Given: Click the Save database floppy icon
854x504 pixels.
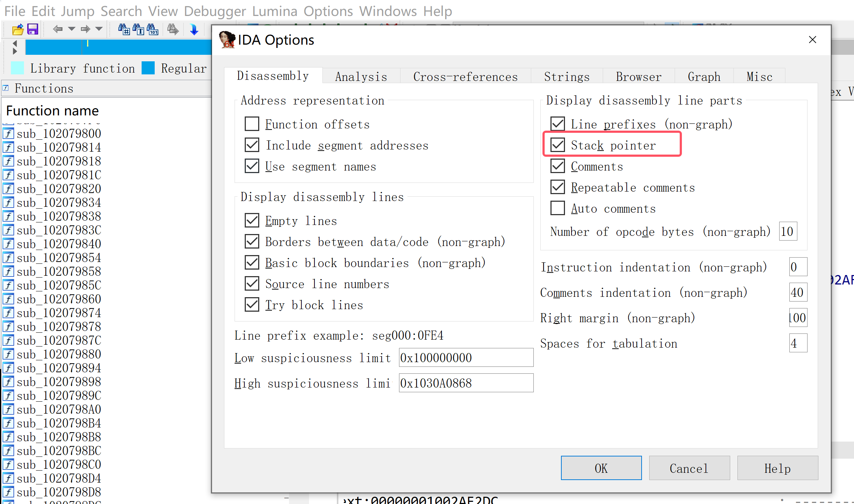Looking at the screenshot, I should click(x=33, y=29).
